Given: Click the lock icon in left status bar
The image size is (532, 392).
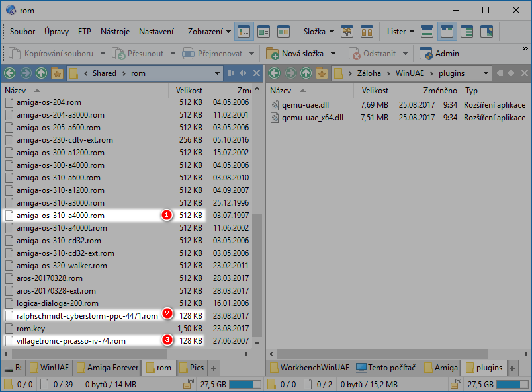Looking at the screenshot, I should click(188, 384).
